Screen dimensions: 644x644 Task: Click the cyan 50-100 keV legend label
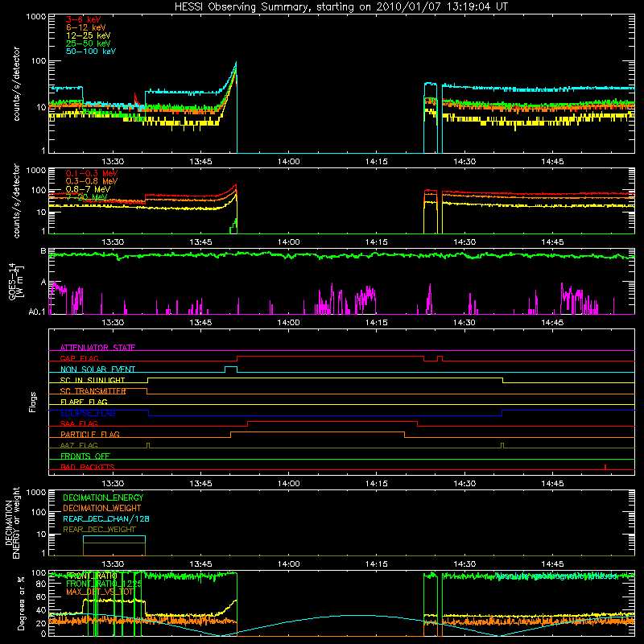pyautogui.click(x=91, y=52)
